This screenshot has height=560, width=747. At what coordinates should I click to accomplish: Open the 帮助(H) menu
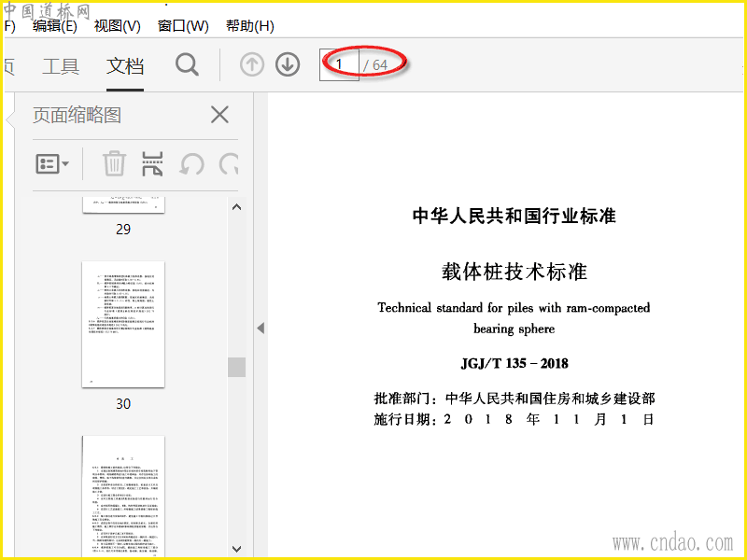(x=250, y=26)
